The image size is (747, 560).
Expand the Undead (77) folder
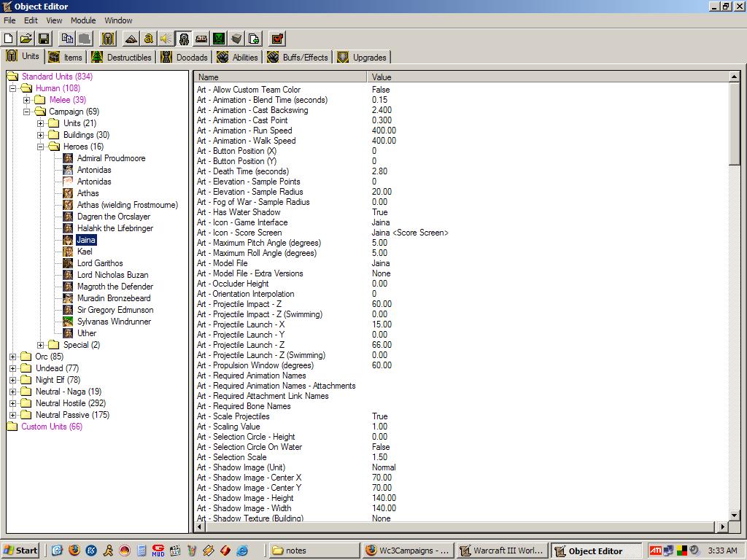pyautogui.click(x=13, y=368)
